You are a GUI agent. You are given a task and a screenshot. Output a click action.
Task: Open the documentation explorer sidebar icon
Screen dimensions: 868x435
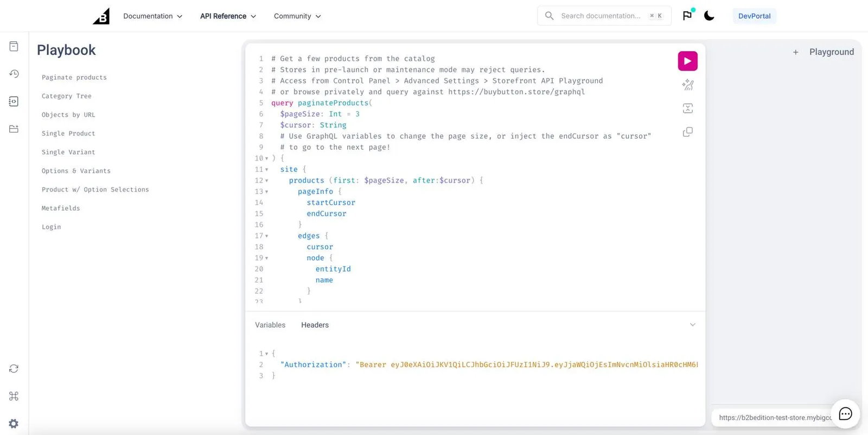coord(14,46)
